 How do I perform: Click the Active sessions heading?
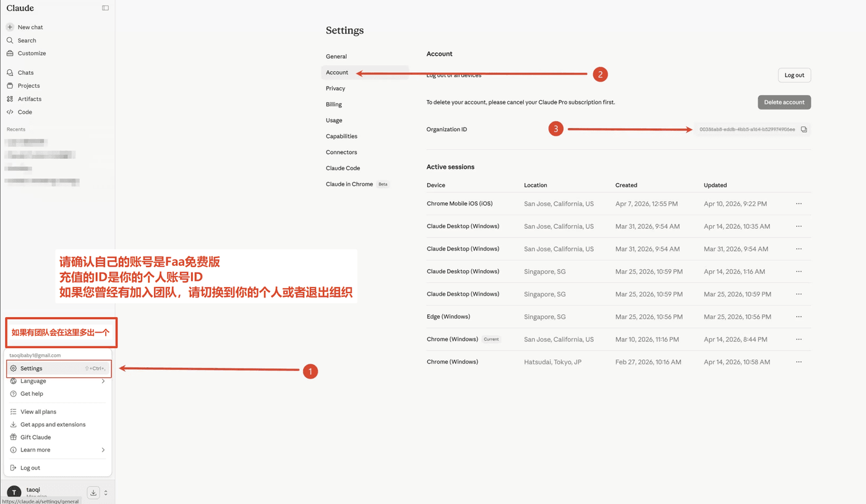[x=450, y=167]
